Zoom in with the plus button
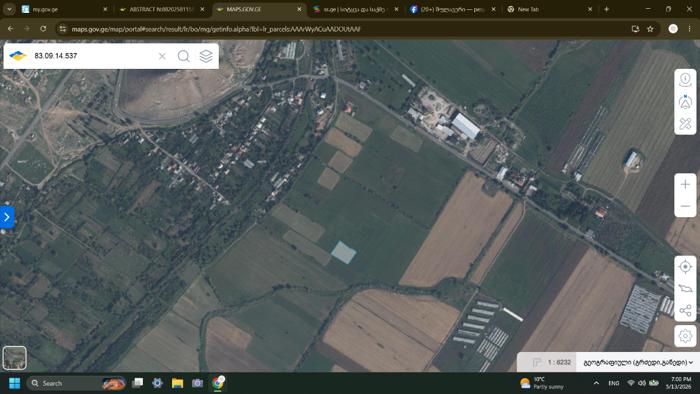 click(x=685, y=184)
